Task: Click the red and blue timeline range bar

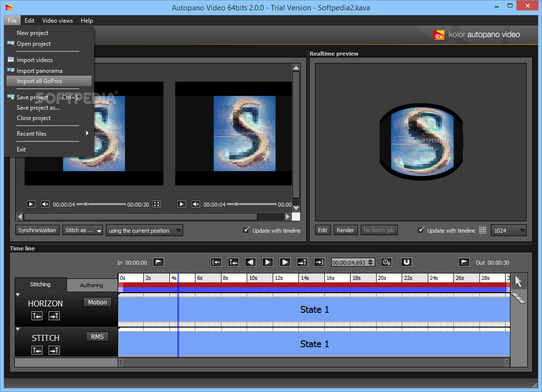Action: [x=314, y=287]
